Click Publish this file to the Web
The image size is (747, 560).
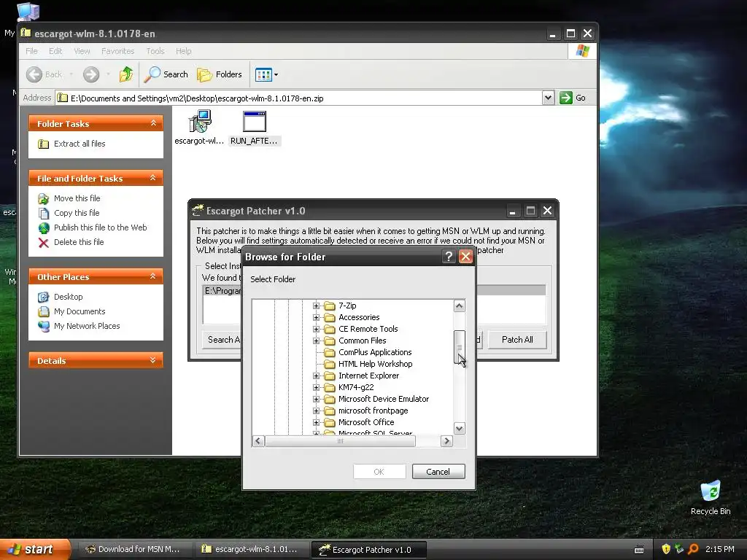pyautogui.click(x=100, y=227)
